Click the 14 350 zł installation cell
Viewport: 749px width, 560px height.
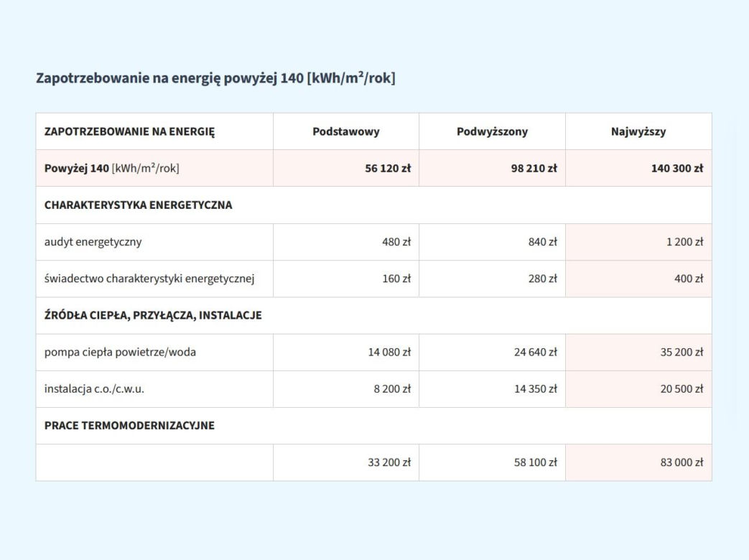pos(492,388)
